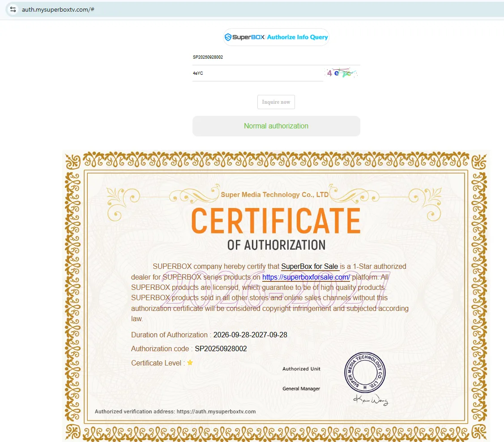
Task: Select the Duration of Authorization label
Action: (x=169, y=335)
